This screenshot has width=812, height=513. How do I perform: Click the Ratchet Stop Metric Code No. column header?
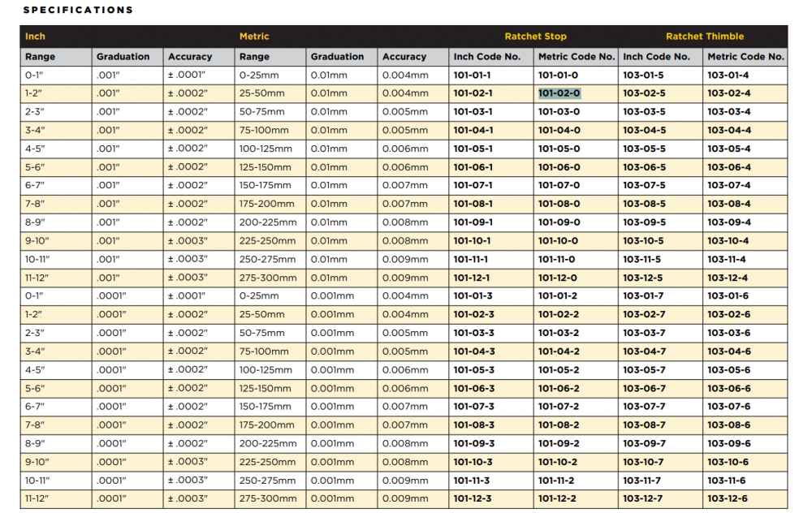577,57
